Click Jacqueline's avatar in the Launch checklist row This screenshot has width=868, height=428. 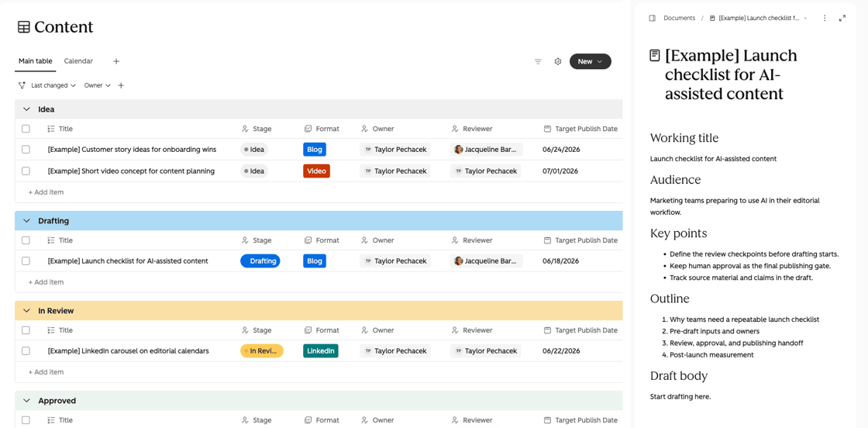[458, 261]
